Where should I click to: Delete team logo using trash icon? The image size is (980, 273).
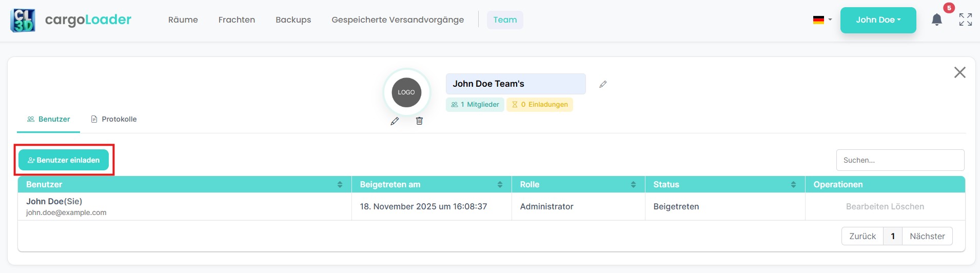click(x=419, y=121)
